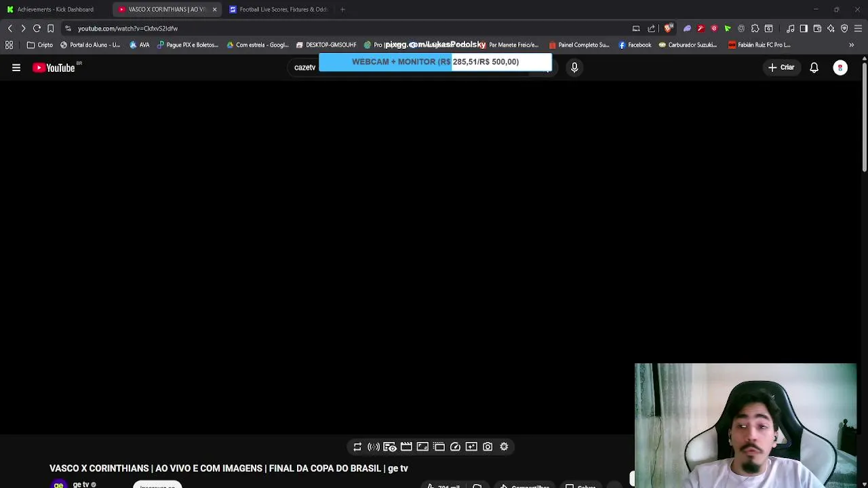Open Par Manete Freio bookmark

513,45
